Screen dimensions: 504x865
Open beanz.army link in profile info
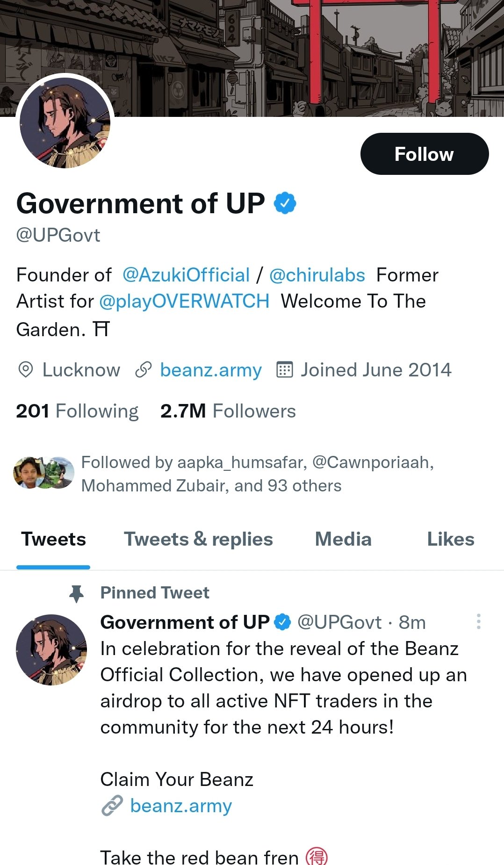coord(211,370)
